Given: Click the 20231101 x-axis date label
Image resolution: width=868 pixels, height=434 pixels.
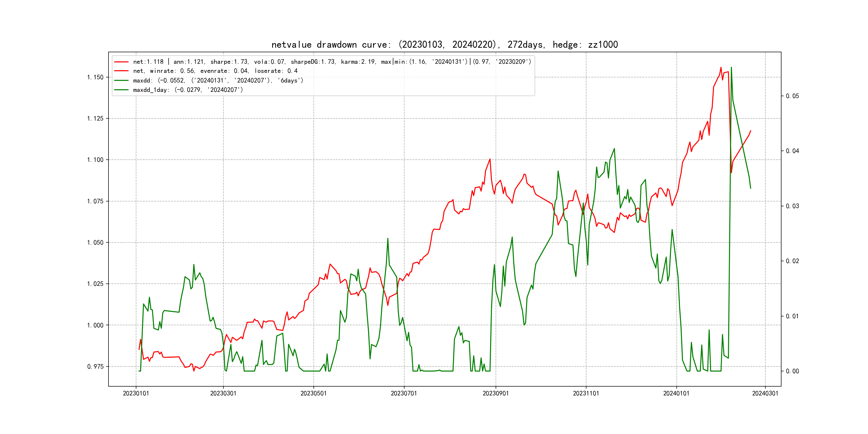Looking at the screenshot, I should click(586, 394).
